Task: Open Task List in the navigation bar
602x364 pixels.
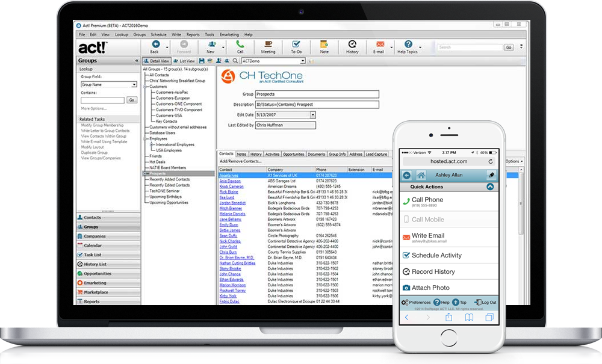Action: [x=108, y=254]
